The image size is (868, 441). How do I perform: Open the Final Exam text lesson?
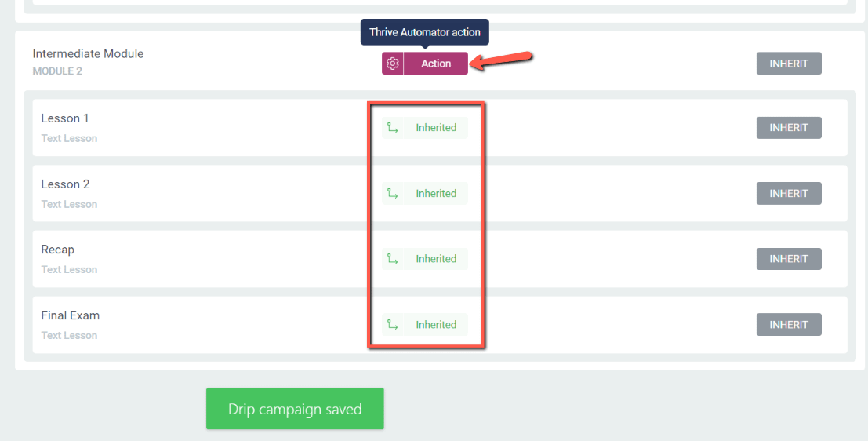click(71, 315)
